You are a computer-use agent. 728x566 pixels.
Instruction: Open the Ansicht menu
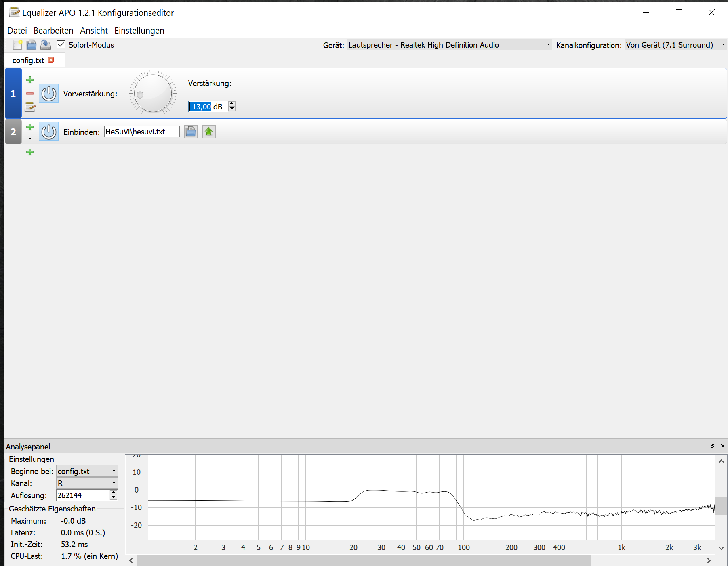tap(94, 31)
